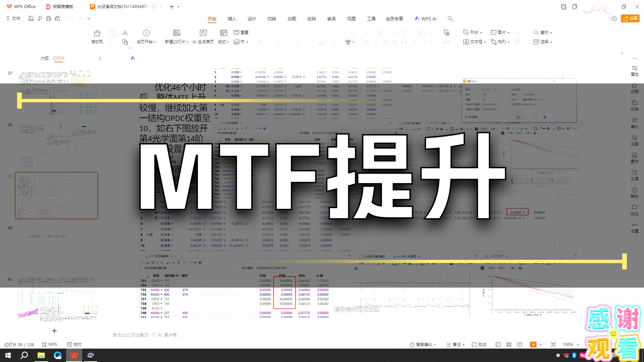Viewport: 644px width, 362px height.
Task: Start slideshow from orange play button in status bar
Action: pyautogui.click(x=533, y=345)
